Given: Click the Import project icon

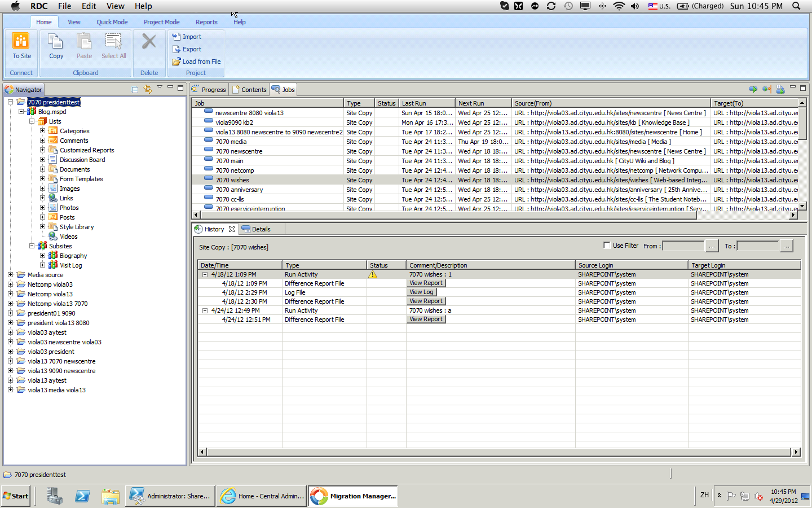Looking at the screenshot, I should (176, 37).
